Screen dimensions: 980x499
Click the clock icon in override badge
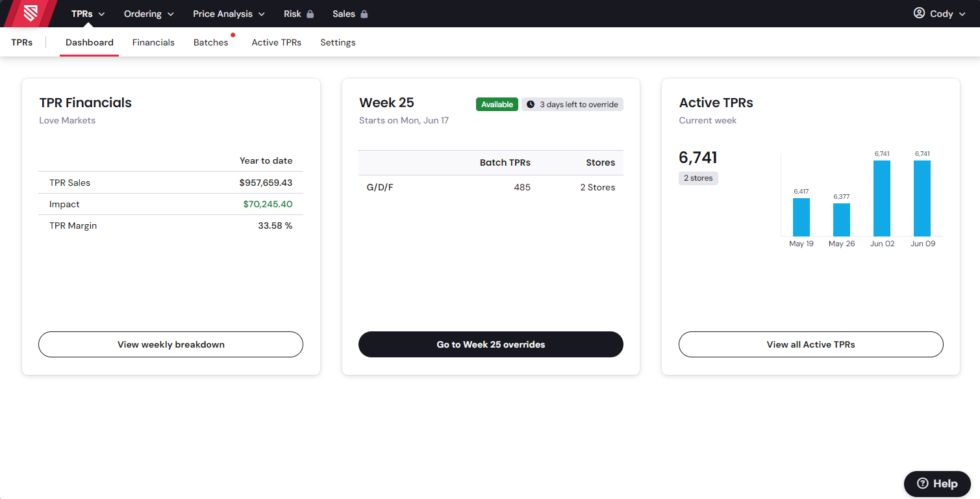point(531,105)
